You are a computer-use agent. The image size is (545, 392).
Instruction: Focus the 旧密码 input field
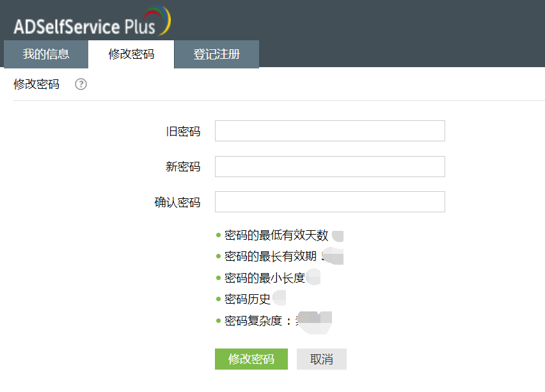[329, 131]
